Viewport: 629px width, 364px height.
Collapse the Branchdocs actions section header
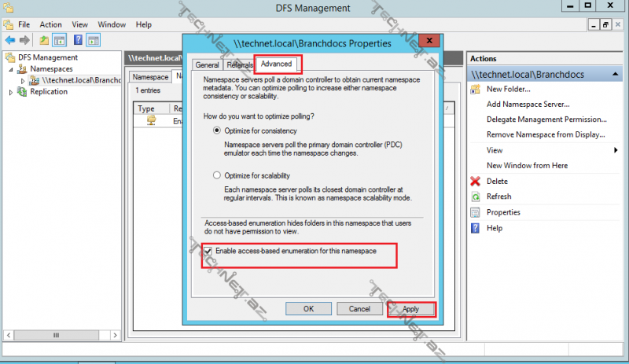tap(614, 74)
